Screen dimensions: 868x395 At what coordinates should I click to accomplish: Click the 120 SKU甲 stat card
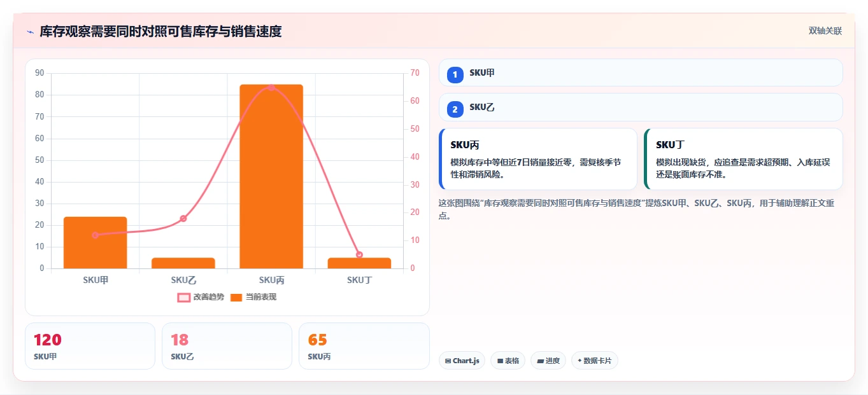click(90, 346)
